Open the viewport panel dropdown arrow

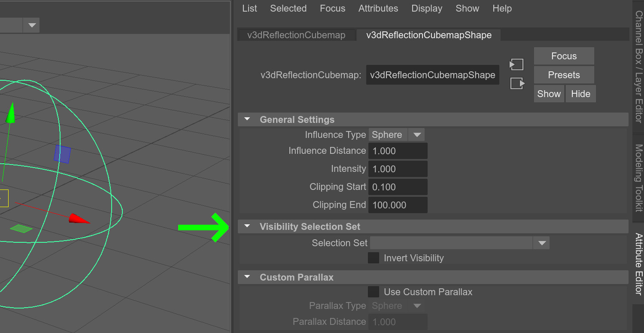pyautogui.click(x=32, y=25)
